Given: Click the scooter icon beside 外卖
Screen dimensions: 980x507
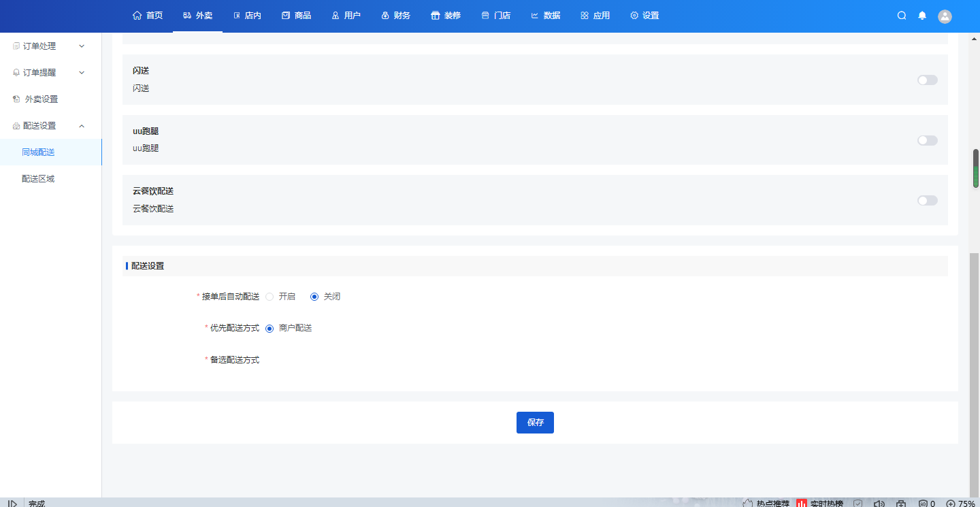Looking at the screenshot, I should (187, 16).
